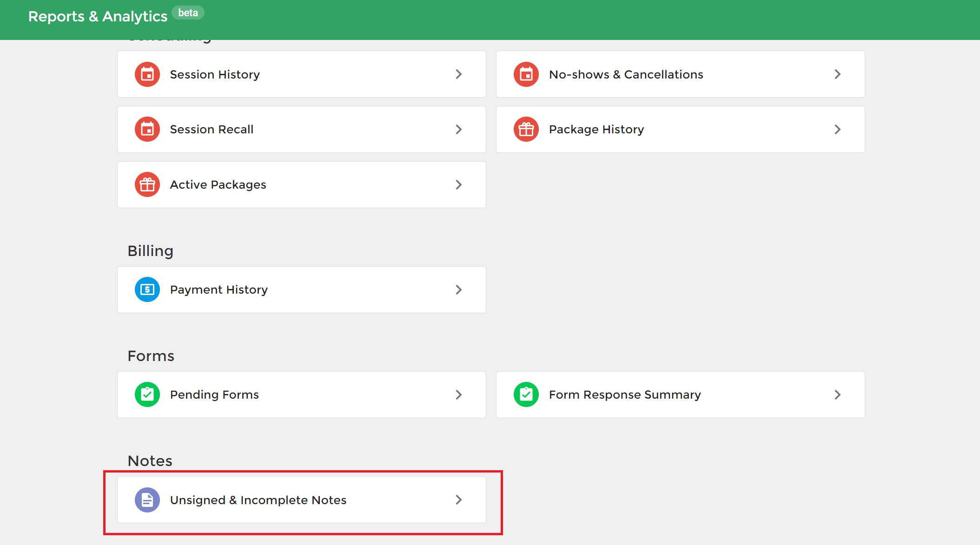Click the Active Packages gift icon

click(x=147, y=184)
